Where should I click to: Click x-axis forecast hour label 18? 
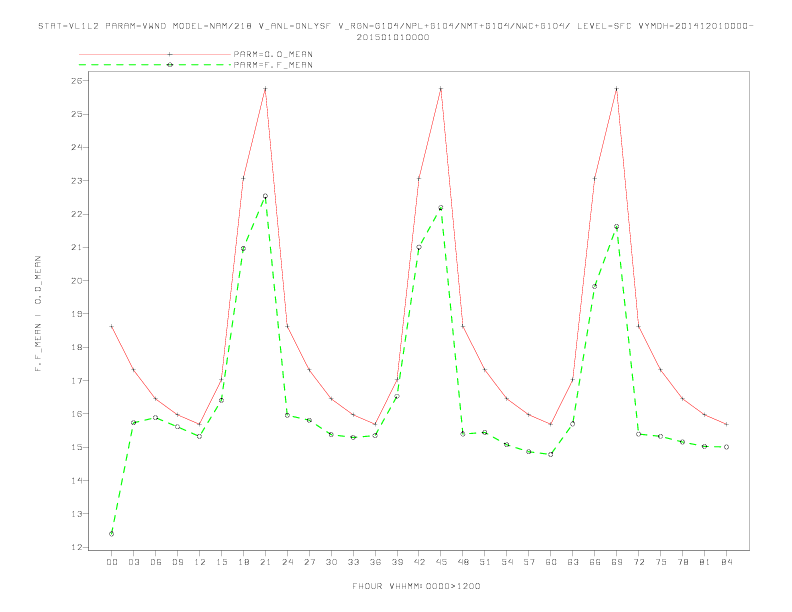point(243,562)
